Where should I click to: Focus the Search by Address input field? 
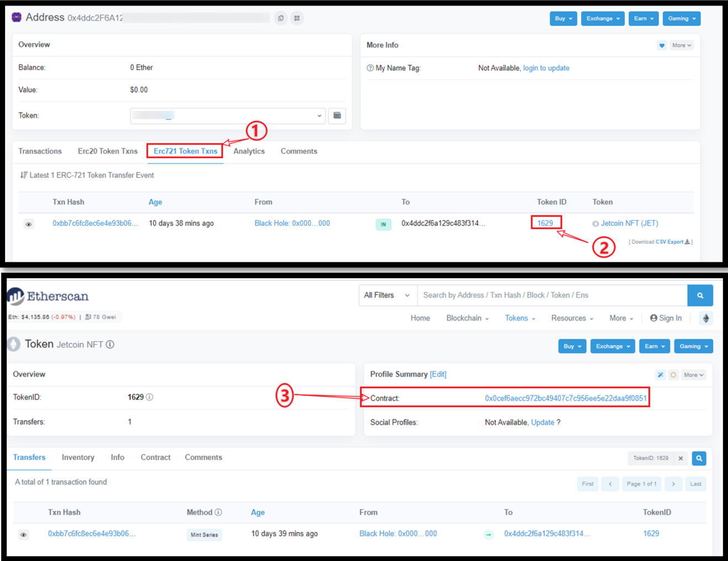tap(552, 295)
